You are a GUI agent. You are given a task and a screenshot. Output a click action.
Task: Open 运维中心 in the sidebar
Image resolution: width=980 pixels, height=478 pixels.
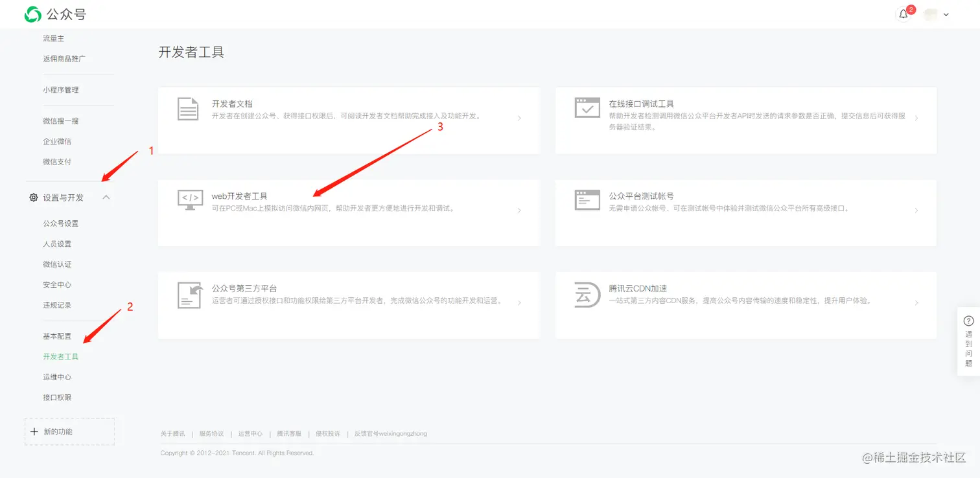point(57,377)
